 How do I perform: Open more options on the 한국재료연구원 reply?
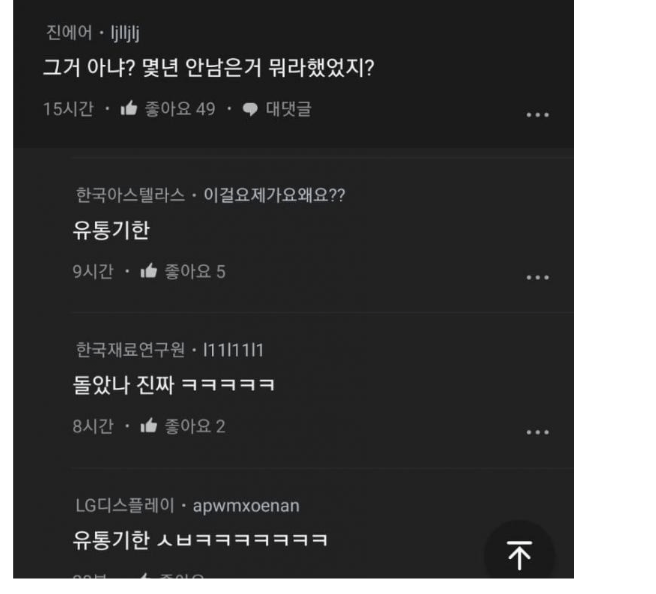coord(538,432)
